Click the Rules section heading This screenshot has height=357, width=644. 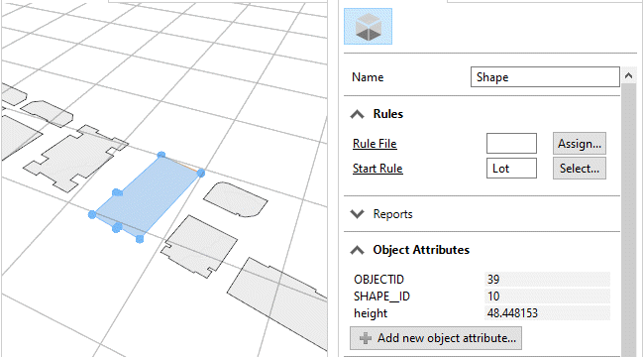point(388,114)
